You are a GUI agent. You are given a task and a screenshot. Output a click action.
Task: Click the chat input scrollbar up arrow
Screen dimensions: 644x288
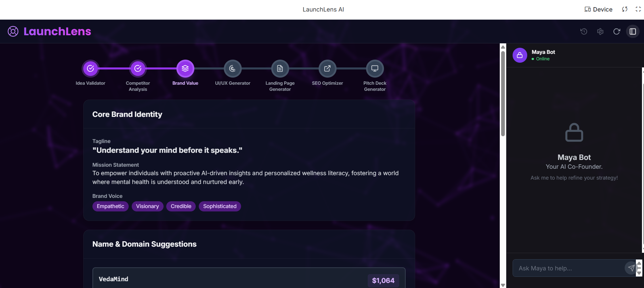[x=639, y=263]
